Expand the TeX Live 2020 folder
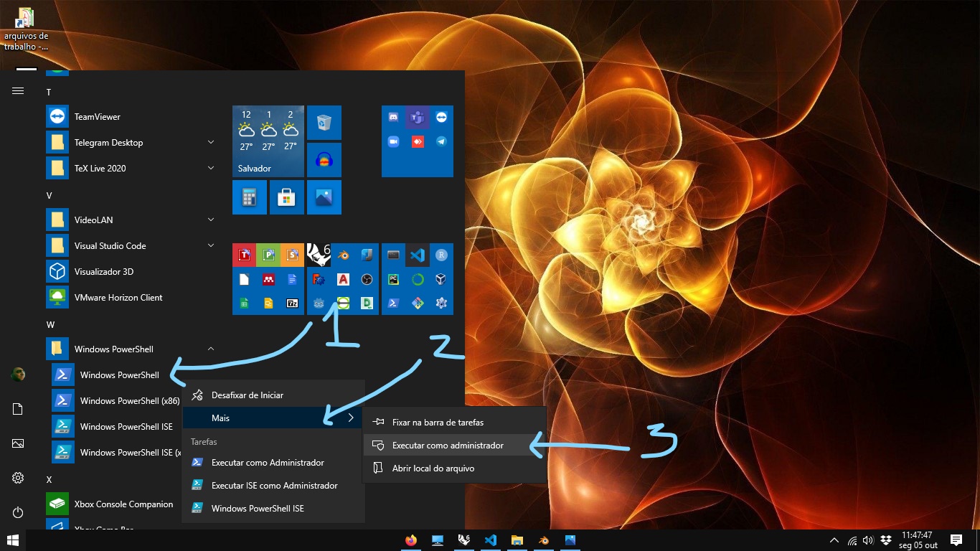The width and height of the screenshot is (980, 551). click(211, 169)
